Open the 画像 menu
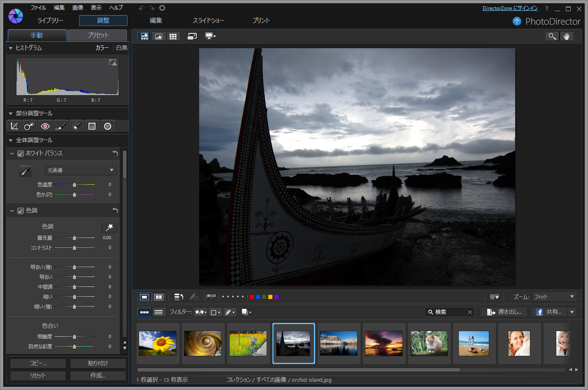This screenshot has height=390, width=588. [x=78, y=7]
